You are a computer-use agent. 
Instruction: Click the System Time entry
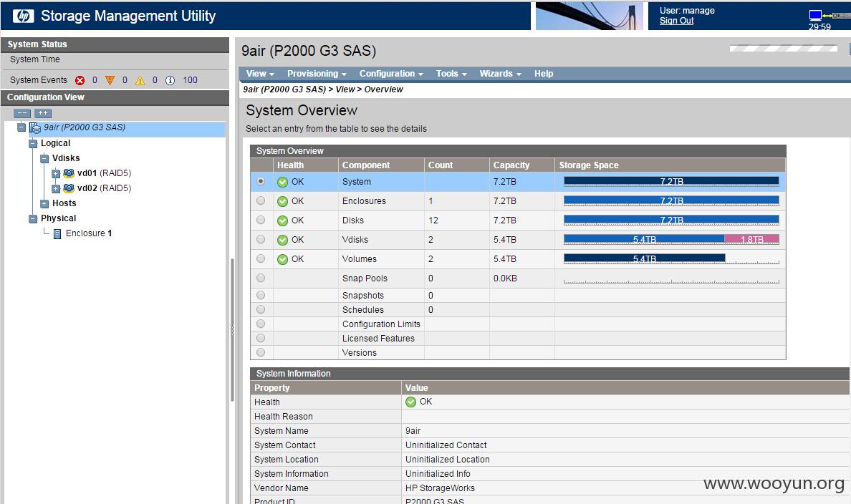34,59
